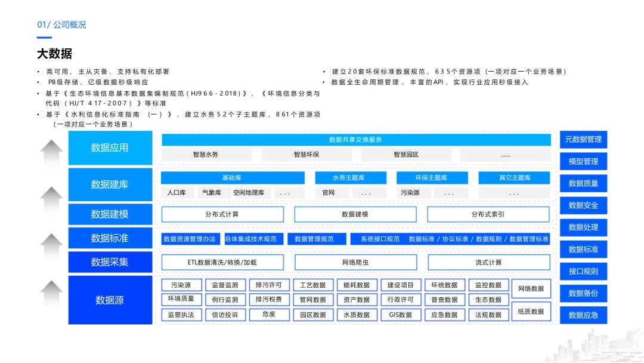Select the 例行监测 cell
The image size is (644, 363).
pyautogui.click(x=225, y=300)
